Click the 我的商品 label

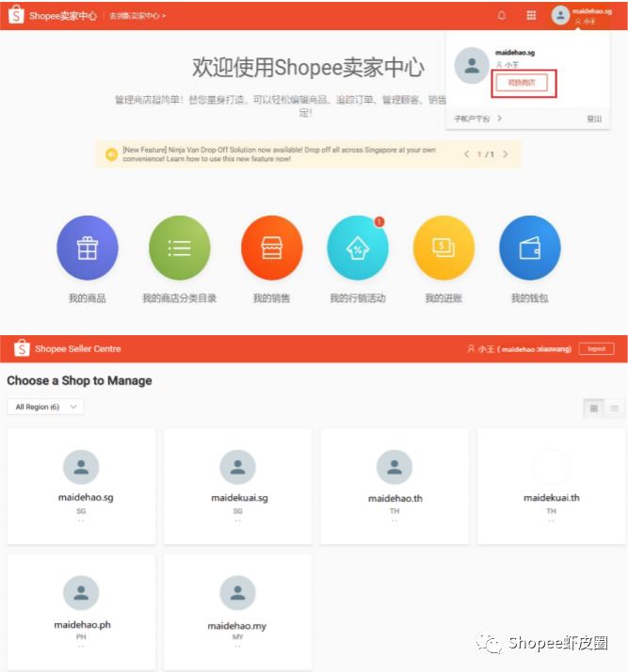click(87, 298)
